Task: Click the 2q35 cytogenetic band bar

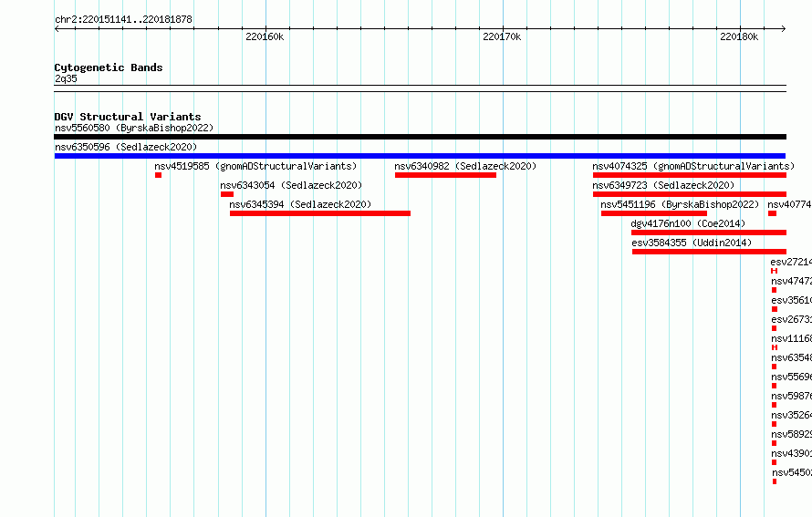Action: pyautogui.click(x=420, y=88)
